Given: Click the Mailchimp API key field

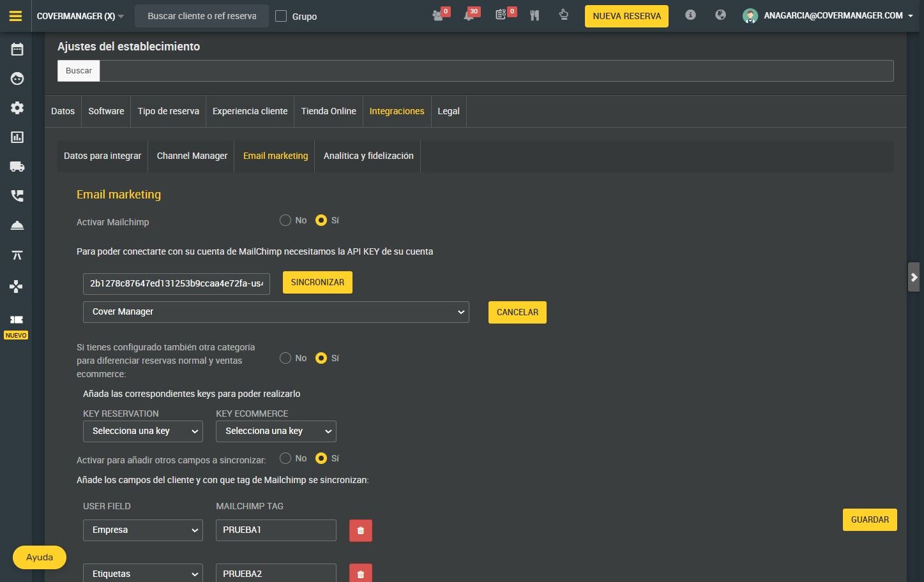Looking at the screenshot, I should click(x=176, y=283).
